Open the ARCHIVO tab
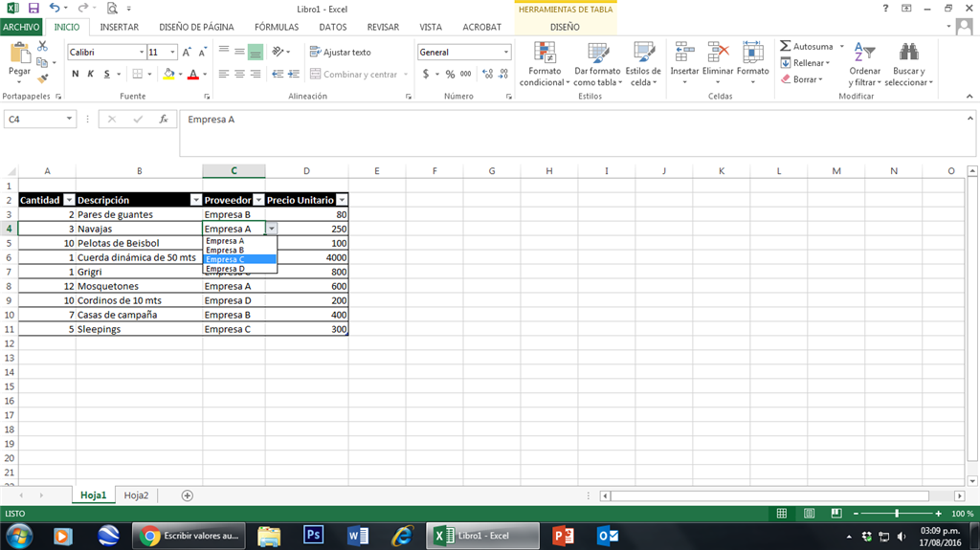Viewport: 980px width, 550px height. click(x=21, y=27)
